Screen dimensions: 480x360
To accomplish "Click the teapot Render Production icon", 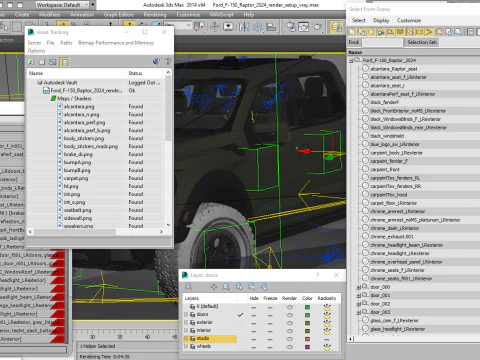I will [x=318, y=27].
